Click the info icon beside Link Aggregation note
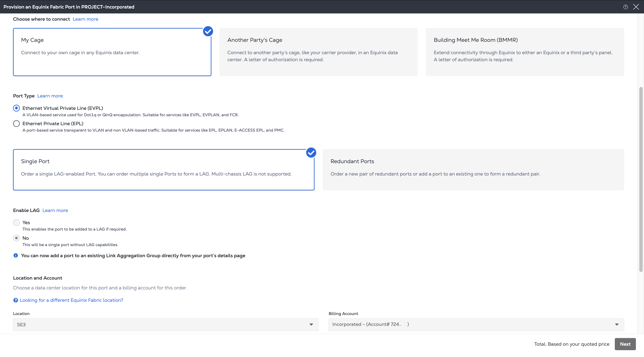The image size is (644, 357). click(x=16, y=255)
